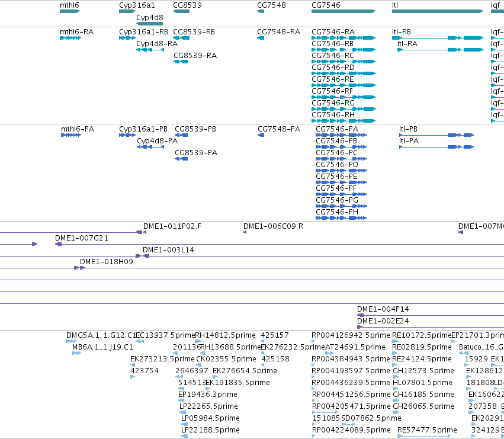
Task: Click the Cyp4d8-RA transcript glyph
Action: [x=150, y=50]
